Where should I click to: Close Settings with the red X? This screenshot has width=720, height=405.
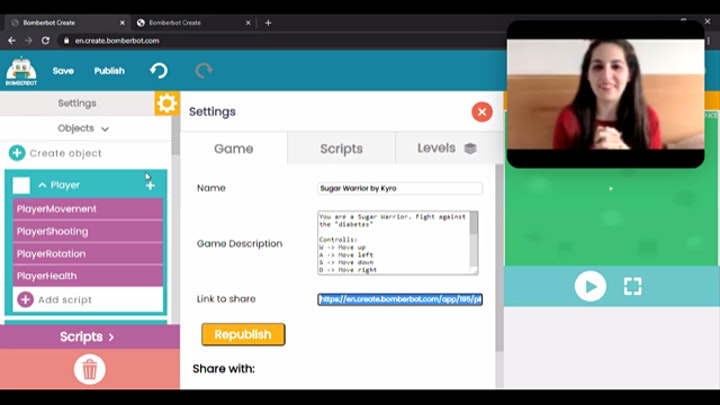tap(482, 112)
